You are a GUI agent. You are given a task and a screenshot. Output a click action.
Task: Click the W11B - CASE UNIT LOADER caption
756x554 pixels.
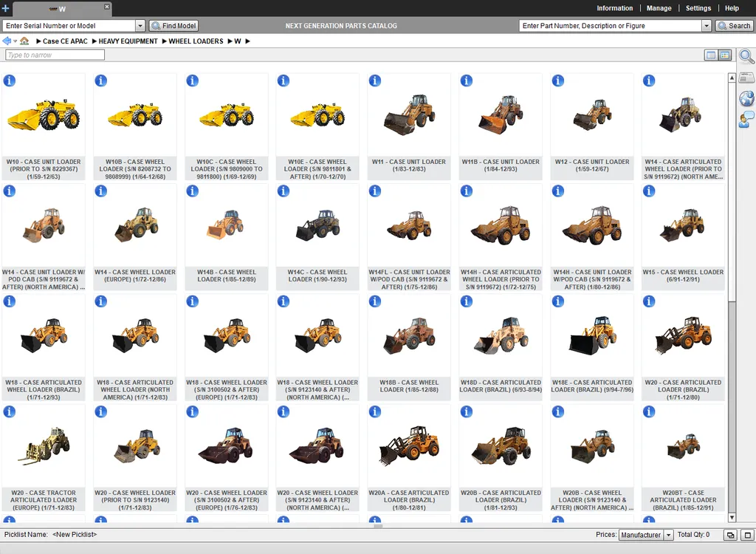click(x=501, y=165)
